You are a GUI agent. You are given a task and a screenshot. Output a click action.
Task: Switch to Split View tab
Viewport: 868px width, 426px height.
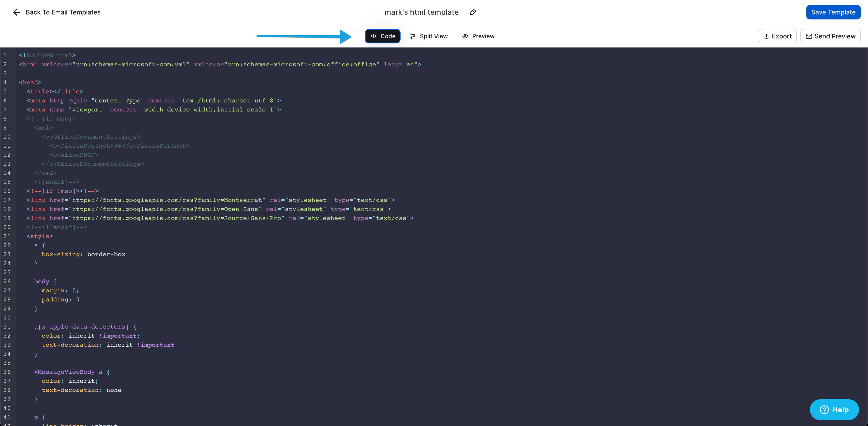pyautogui.click(x=429, y=36)
